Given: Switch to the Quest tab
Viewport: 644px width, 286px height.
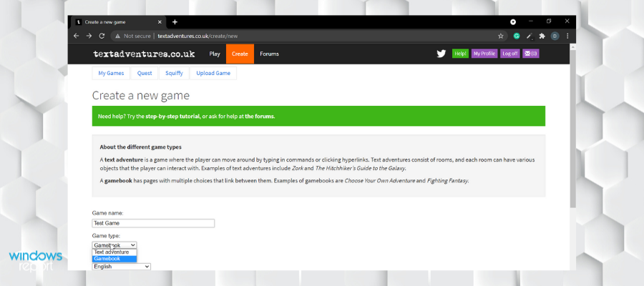Looking at the screenshot, I should coord(145,74).
